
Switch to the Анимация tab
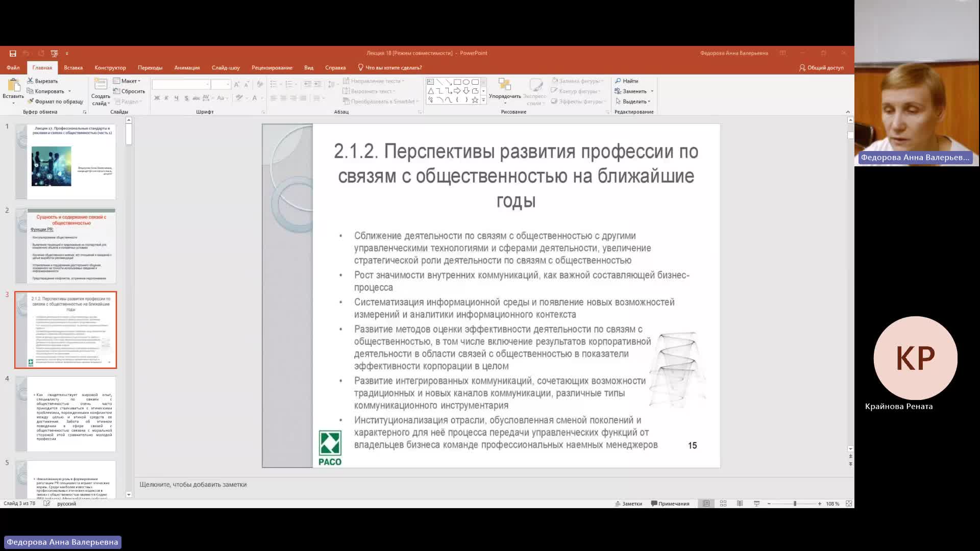pyautogui.click(x=187, y=67)
